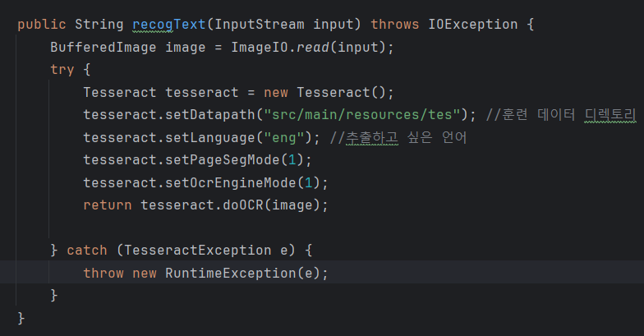The width and height of the screenshot is (644, 336).
Task: Click the 'throw' keyword on highlighted line
Action: coord(103,273)
